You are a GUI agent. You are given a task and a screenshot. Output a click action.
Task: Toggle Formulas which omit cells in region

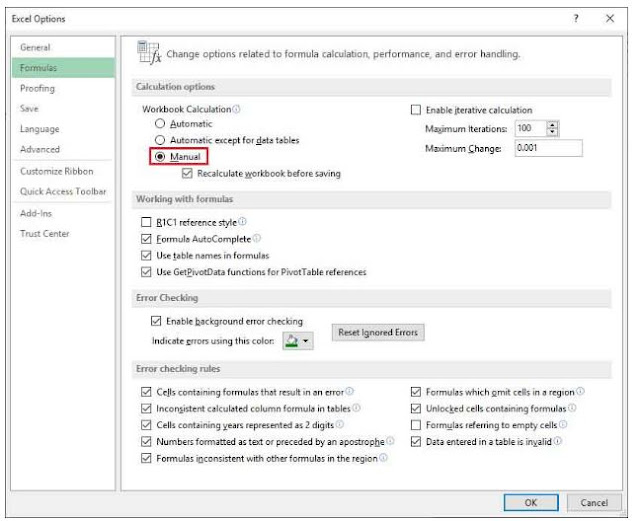[416, 392]
